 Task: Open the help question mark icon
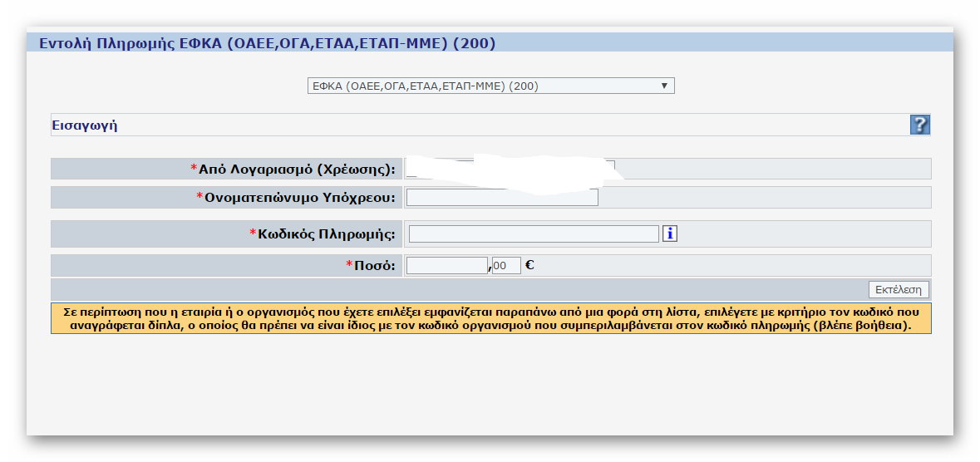point(919,125)
